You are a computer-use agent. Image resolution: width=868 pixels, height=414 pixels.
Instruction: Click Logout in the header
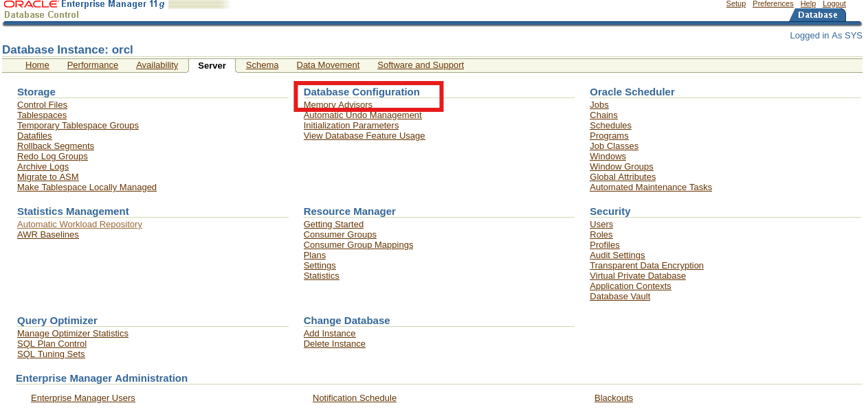834,3
